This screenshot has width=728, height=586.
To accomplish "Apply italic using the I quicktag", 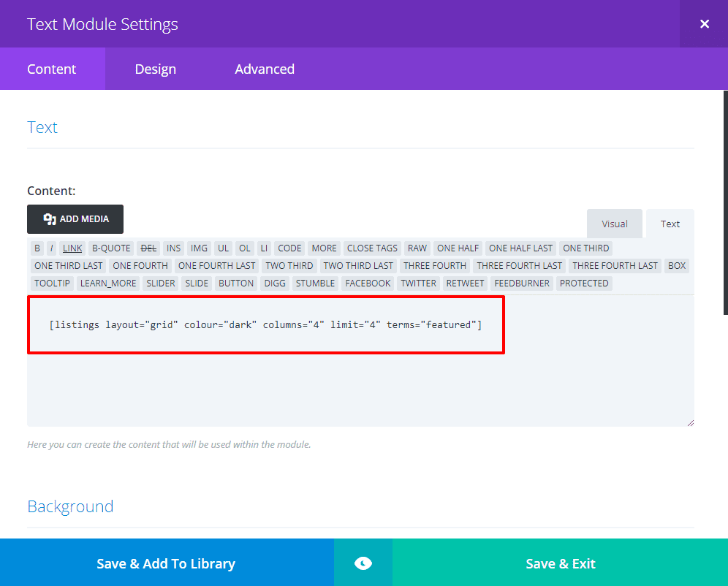I will [52, 248].
